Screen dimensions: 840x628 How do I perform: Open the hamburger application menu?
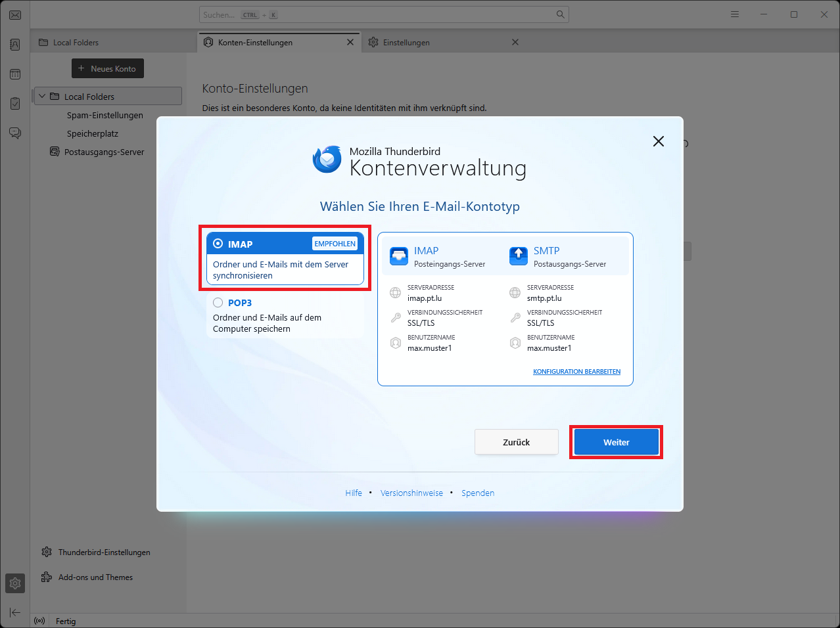pos(735,14)
